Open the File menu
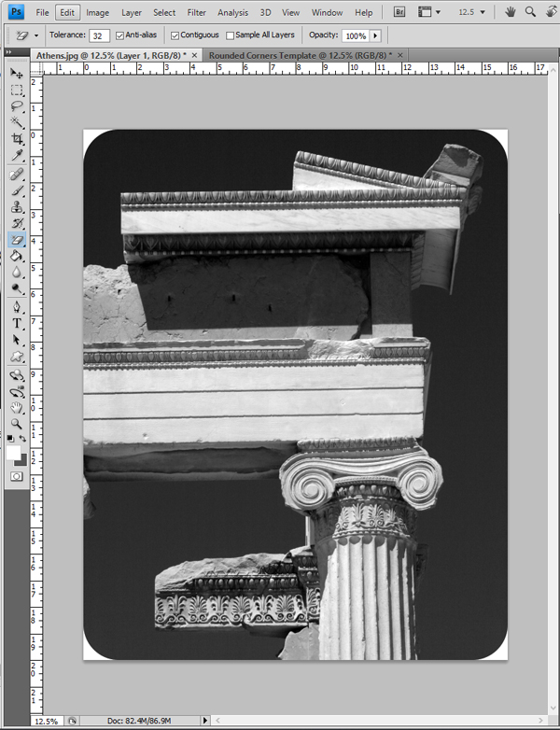This screenshot has width=560, height=730. [x=42, y=12]
